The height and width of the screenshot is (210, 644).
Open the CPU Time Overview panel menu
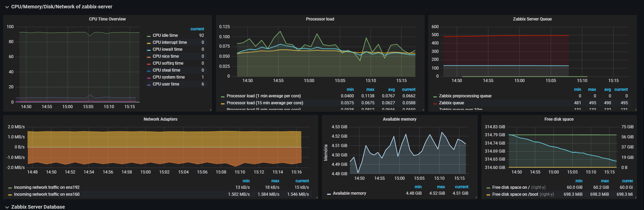107,19
